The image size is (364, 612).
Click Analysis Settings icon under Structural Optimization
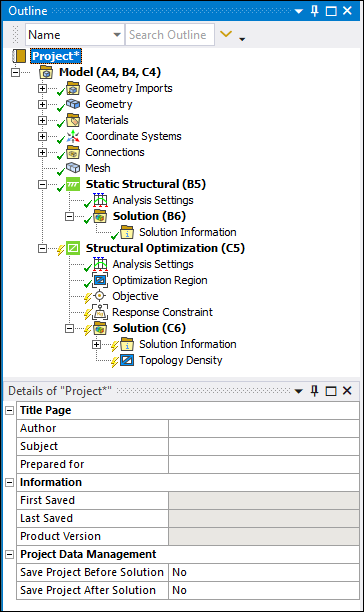pyautogui.click(x=100, y=264)
